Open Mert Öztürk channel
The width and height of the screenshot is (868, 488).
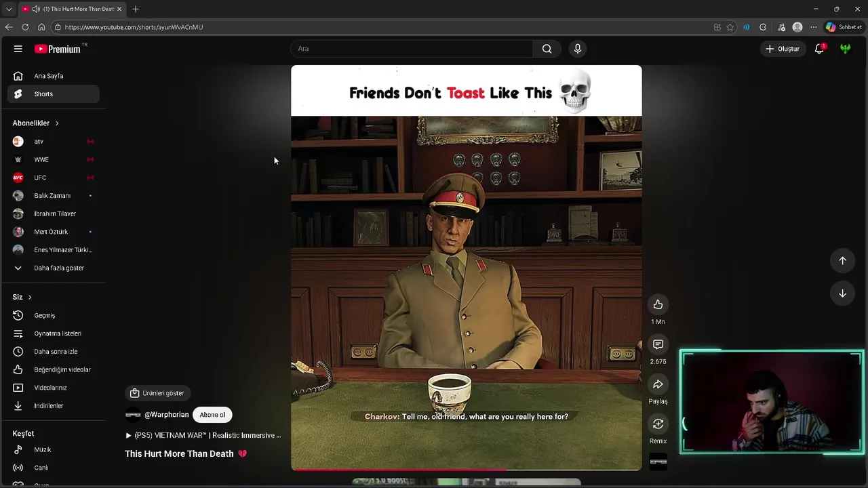coord(53,232)
